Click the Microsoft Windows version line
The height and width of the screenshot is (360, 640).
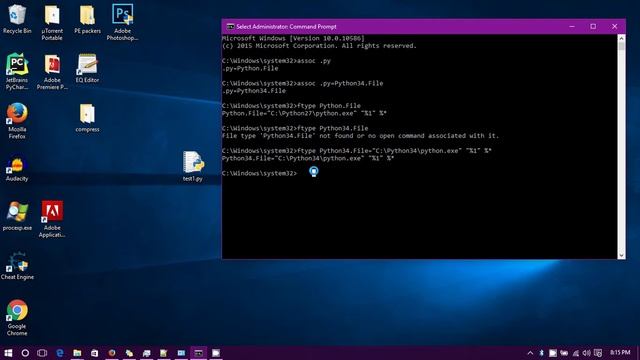click(293, 38)
